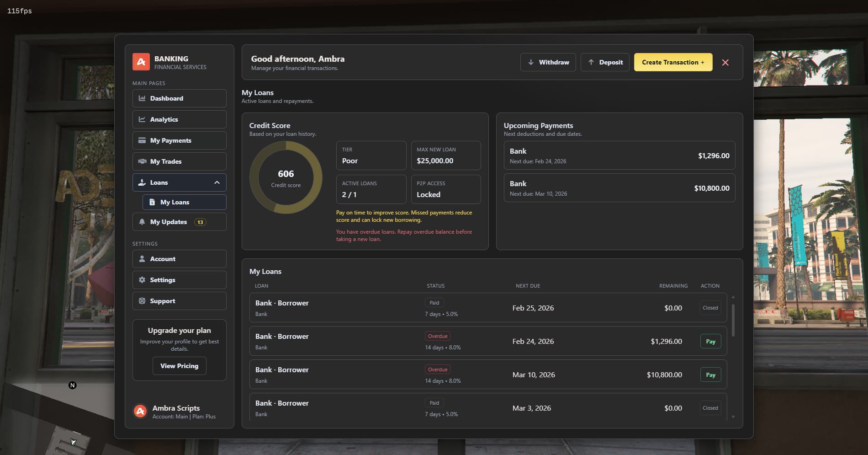
Task: Open the Bank payment due Mar 10, 2026
Action: click(x=619, y=188)
